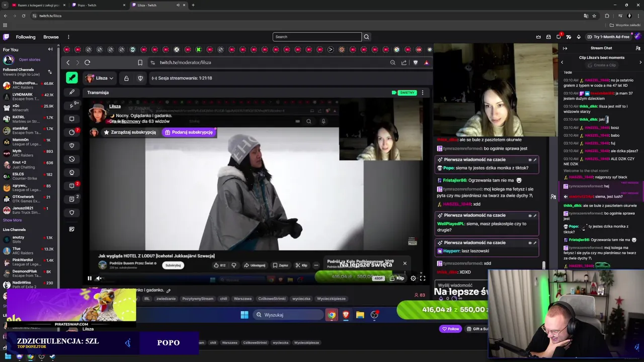This screenshot has width=644, height=362.
Task: Click the Follow button
Action: (450, 329)
